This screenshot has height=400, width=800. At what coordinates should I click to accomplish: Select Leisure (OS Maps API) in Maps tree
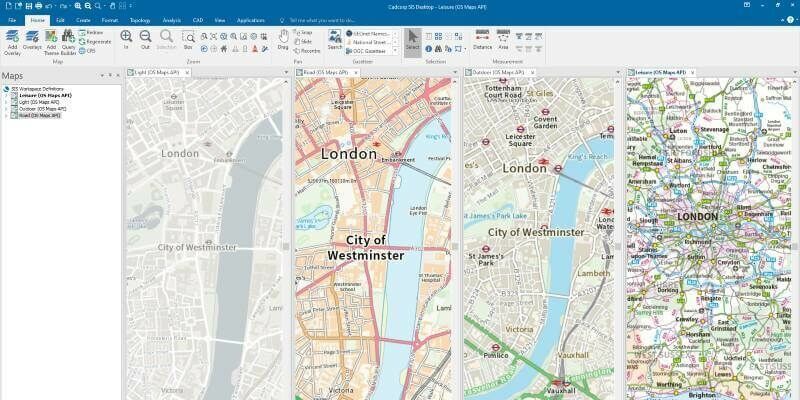(x=45, y=95)
